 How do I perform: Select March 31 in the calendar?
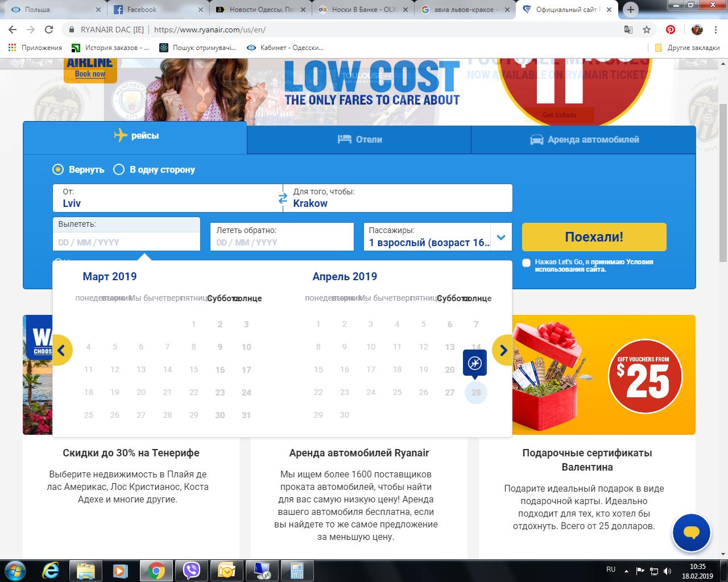246,415
